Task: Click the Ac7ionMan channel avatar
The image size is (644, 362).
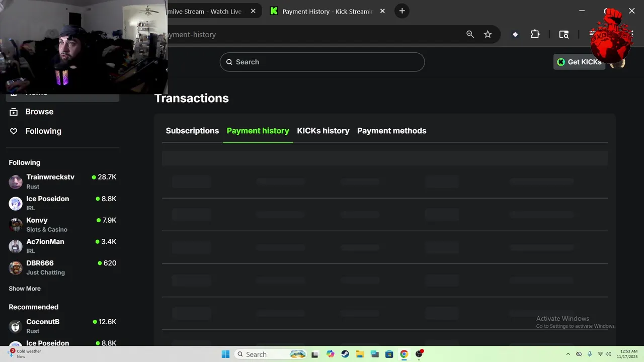Action: coord(16,246)
